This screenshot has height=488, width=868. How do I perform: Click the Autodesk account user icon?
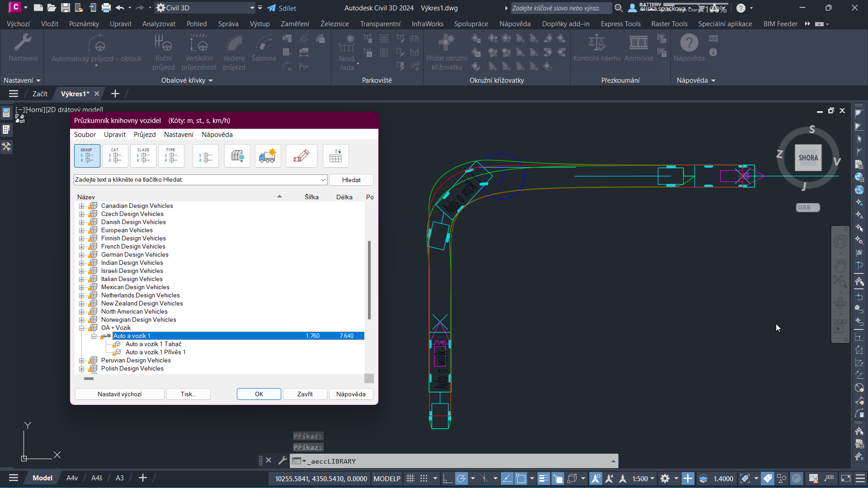click(632, 8)
